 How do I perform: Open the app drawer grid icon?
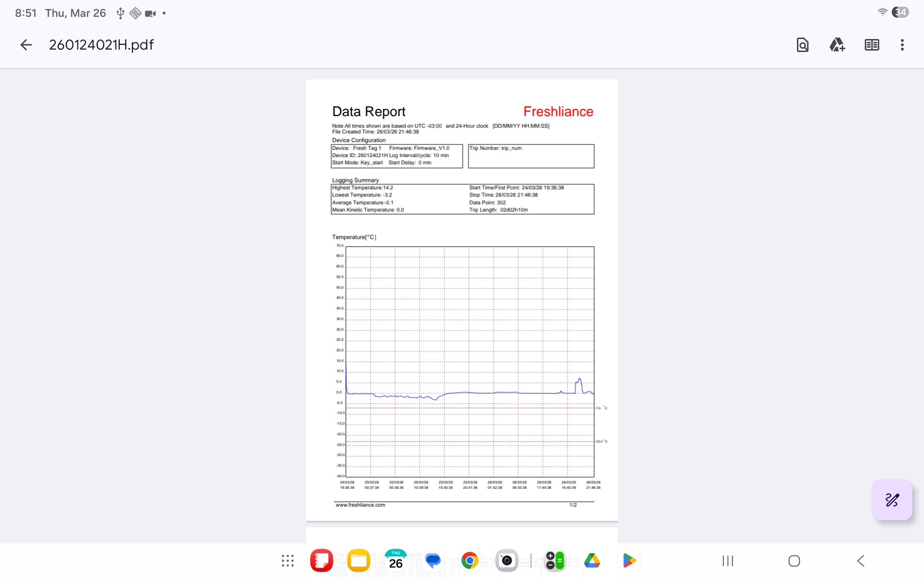coord(288,561)
